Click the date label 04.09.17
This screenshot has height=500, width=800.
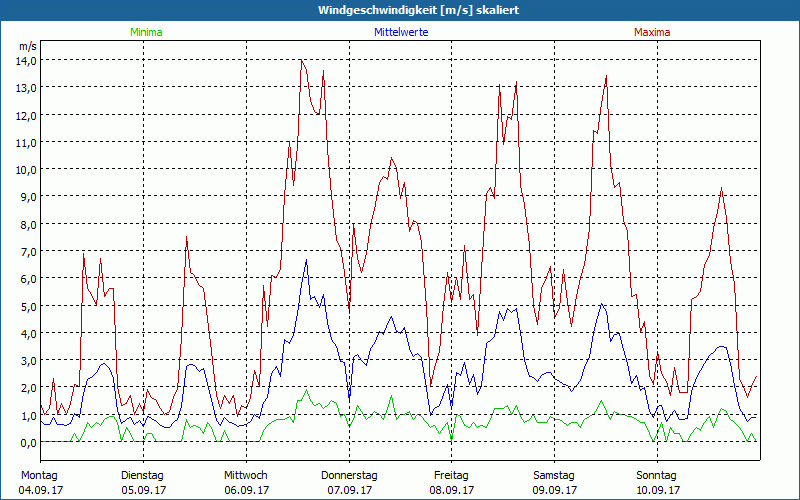(x=41, y=490)
